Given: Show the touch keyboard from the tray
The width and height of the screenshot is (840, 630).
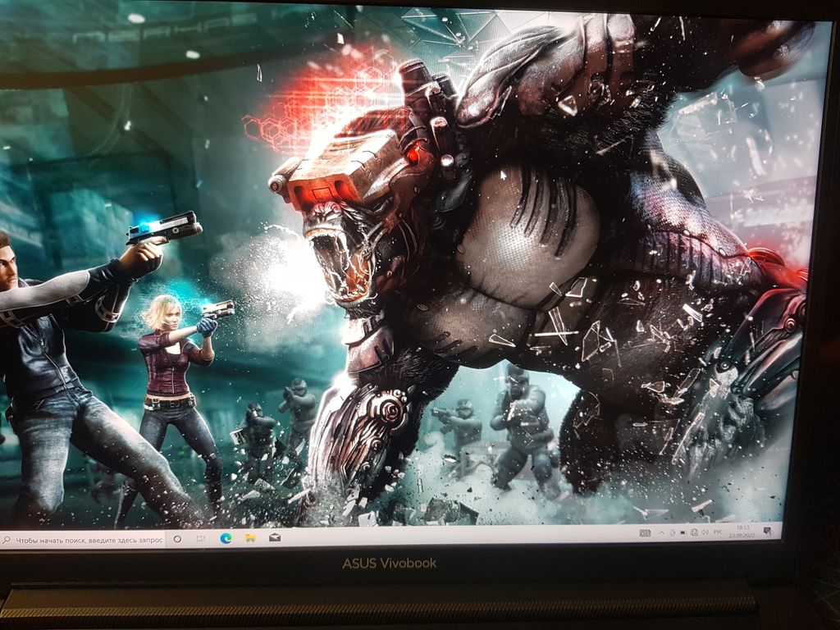Looking at the screenshot, I should tap(645, 533).
